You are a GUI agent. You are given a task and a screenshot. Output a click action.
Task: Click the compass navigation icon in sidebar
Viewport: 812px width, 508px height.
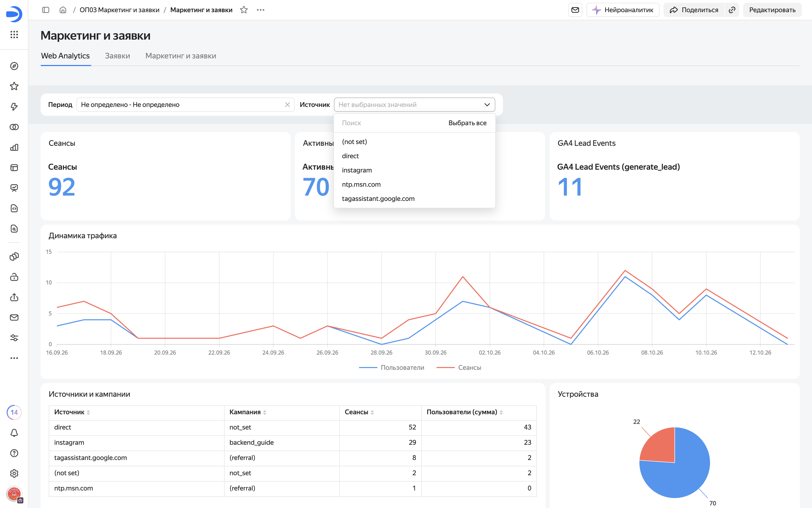tap(14, 66)
